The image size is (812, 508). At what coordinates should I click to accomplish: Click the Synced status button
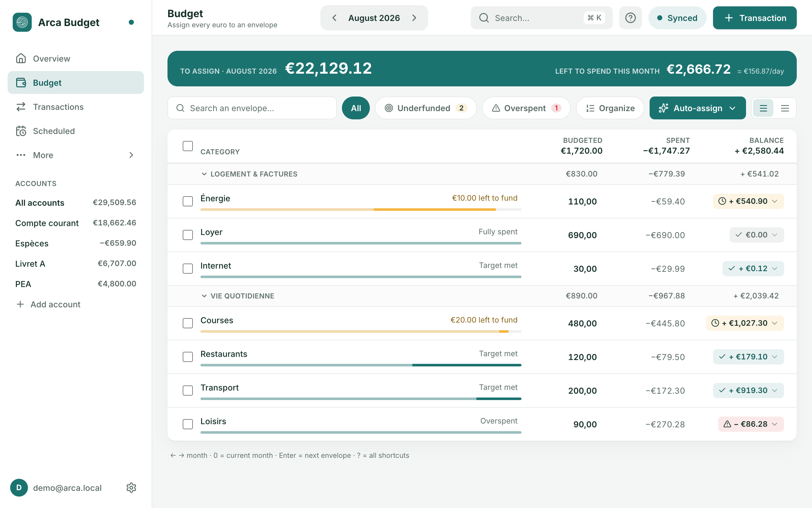point(677,18)
